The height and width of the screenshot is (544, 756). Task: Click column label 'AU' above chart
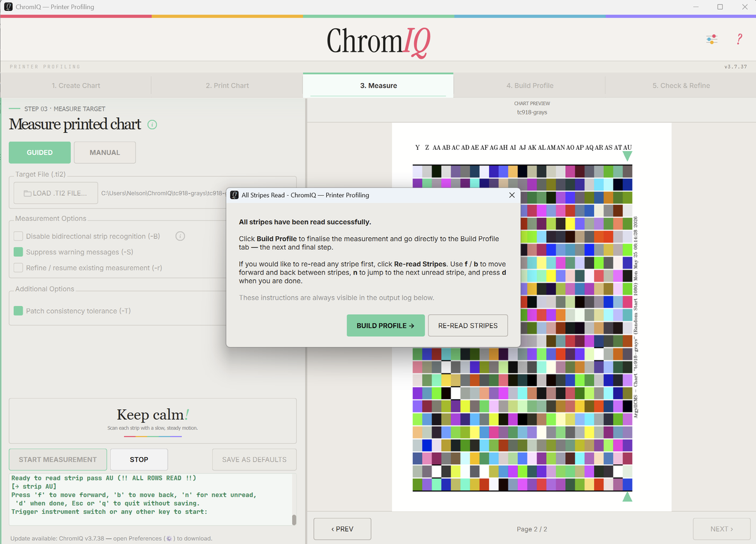click(x=627, y=147)
